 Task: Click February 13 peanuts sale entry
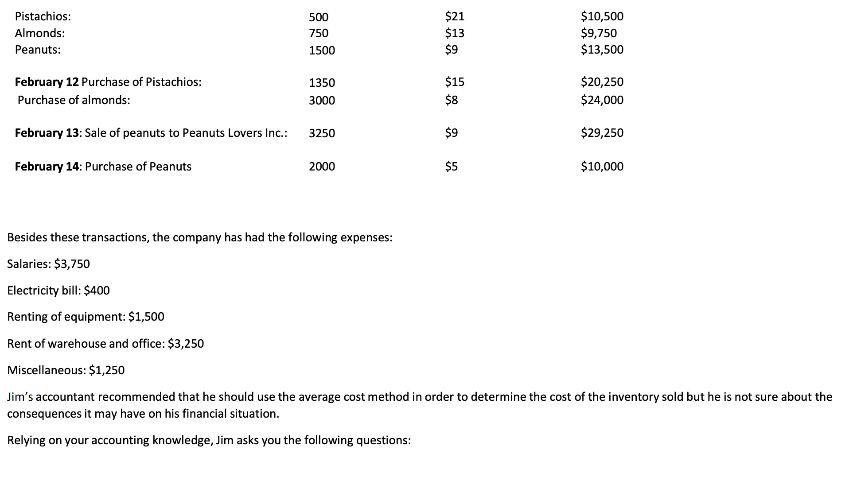[x=151, y=133]
